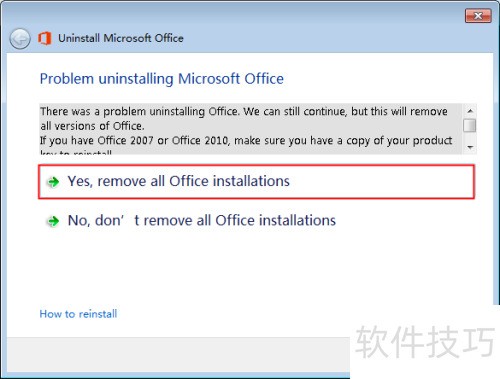500x379 pixels.
Task: Click the 'all versions of Office' text line
Action: 92,126
